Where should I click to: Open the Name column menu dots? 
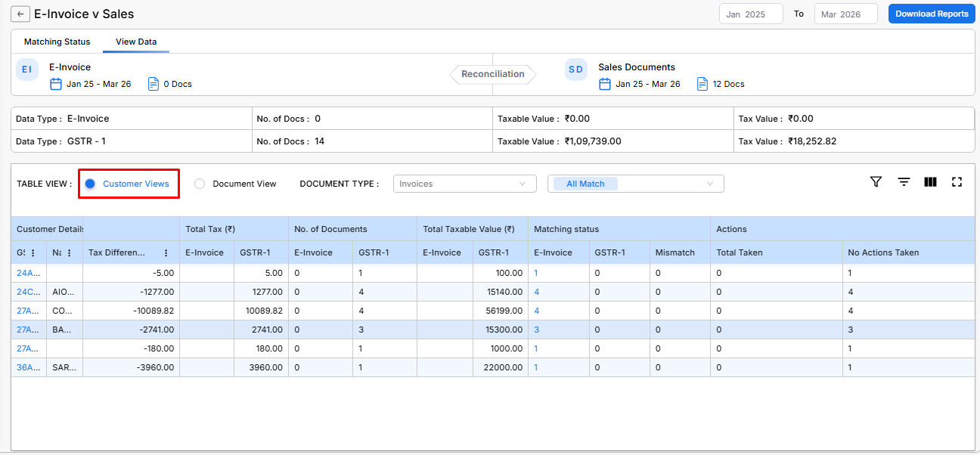click(x=70, y=253)
